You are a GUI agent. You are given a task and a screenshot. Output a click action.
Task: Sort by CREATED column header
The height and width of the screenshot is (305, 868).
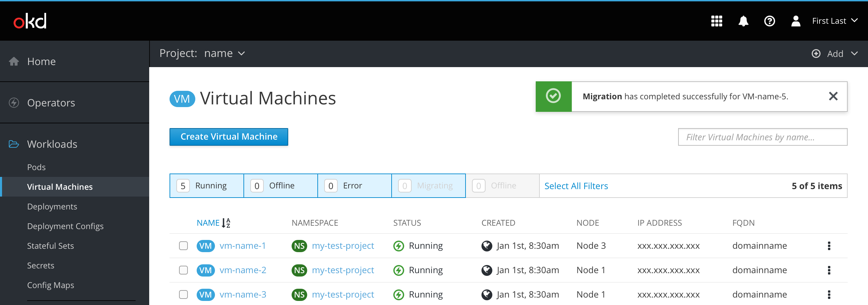coord(498,223)
